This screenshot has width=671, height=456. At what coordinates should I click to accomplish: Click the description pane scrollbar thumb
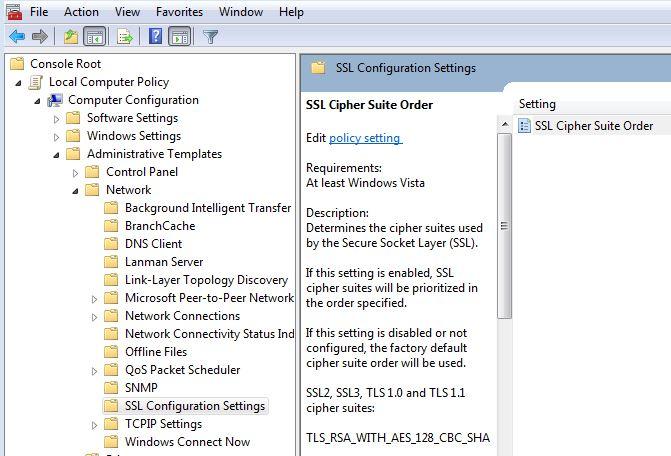pos(505,226)
